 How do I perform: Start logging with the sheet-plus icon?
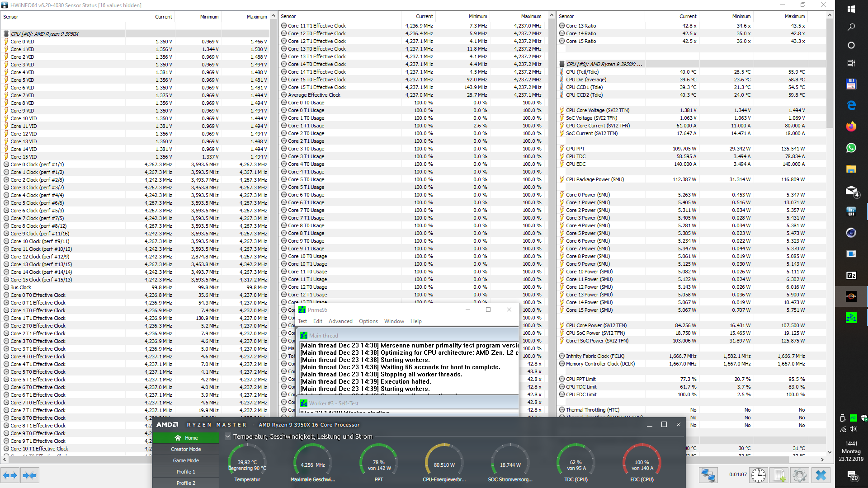pyautogui.click(x=779, y=475)
